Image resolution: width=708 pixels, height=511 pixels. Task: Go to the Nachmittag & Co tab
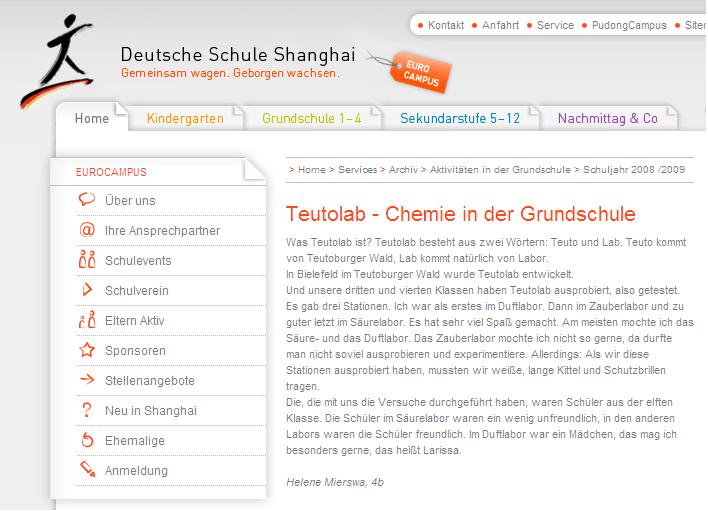pos(608,118)
